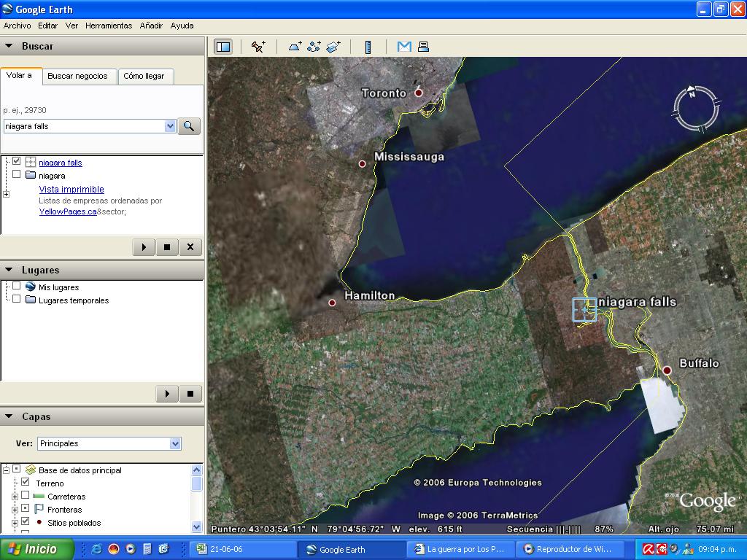Click the Mis lugares globe icon
The height and width of the screenshot is (560, 747).
(31, 287)
